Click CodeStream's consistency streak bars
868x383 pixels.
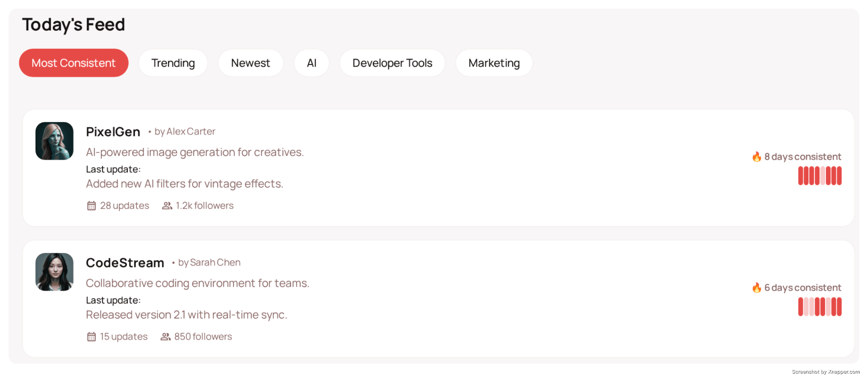click(x=819, y=306)
